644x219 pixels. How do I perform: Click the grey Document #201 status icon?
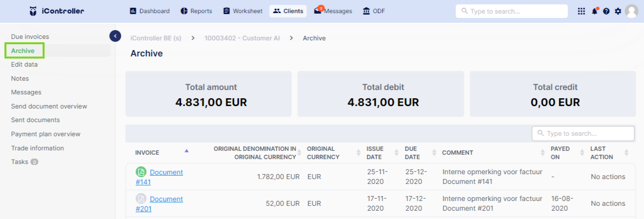tap(141, 199)
